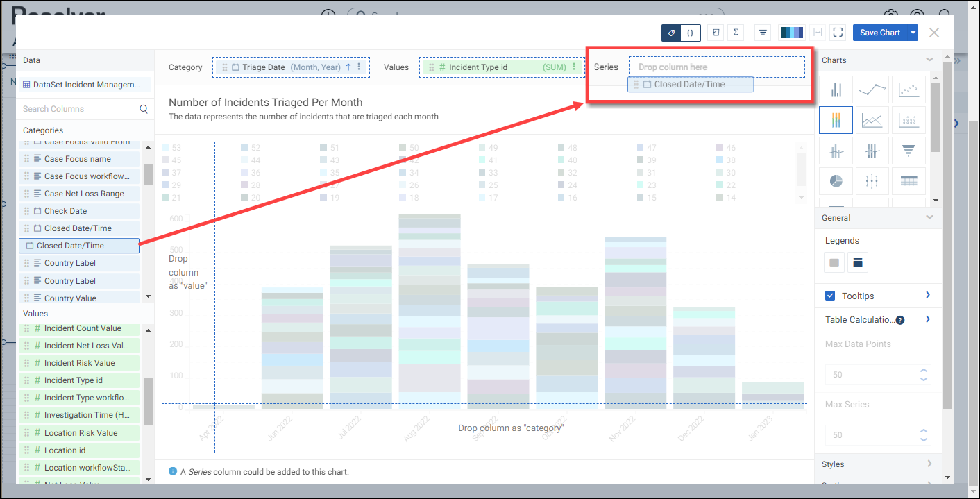Toggle the tag labels button

671,33
